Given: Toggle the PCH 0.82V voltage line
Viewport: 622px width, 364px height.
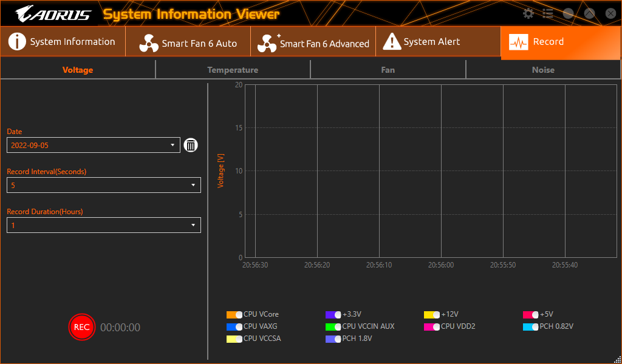Looking at the screenshot, I should 531,327.
